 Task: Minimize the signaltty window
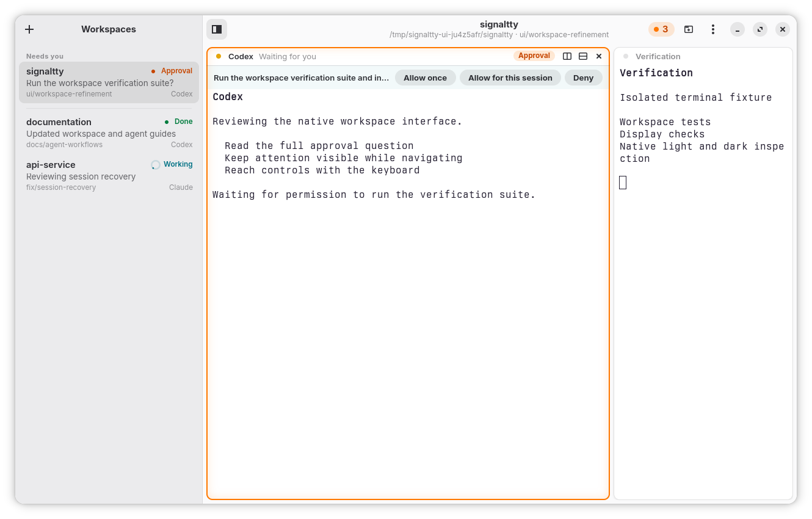pos(738,29)
